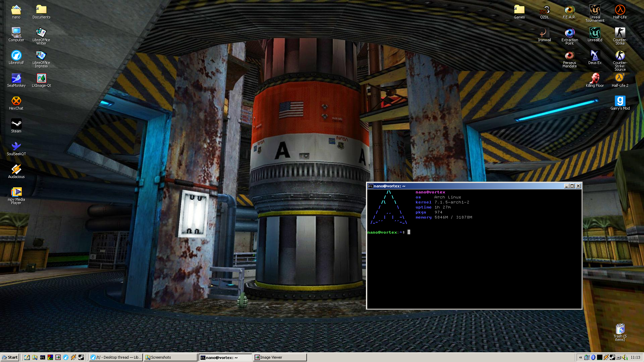This screenshot has height=362, width=644.
Task: Select the Steam desktop icon
Action: tap(16, 126)
